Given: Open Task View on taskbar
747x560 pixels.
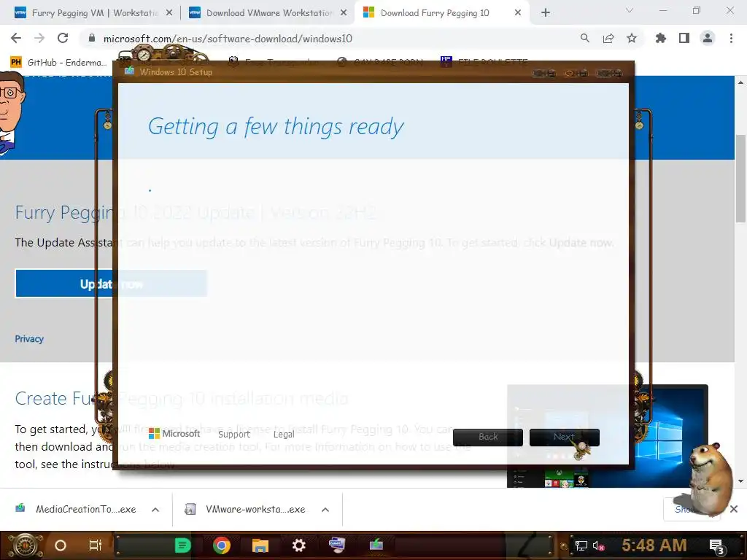Looking at the screenshot, I should (96, 545).
